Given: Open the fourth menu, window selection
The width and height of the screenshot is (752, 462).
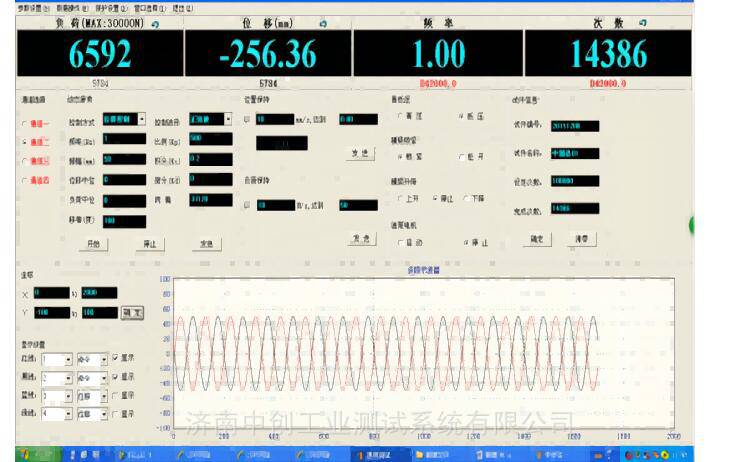Looking at the screenshot, I should click(x=149, y=8).
